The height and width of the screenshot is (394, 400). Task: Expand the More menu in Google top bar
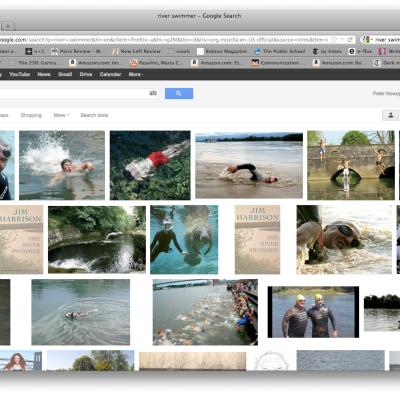tap(136, 74)
